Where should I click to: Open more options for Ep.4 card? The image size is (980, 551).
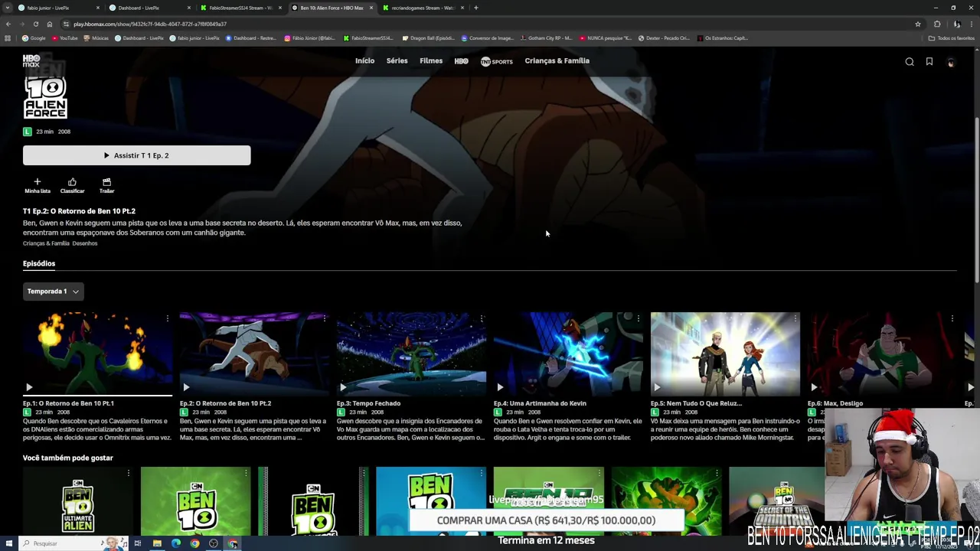(x=639, y=318)
